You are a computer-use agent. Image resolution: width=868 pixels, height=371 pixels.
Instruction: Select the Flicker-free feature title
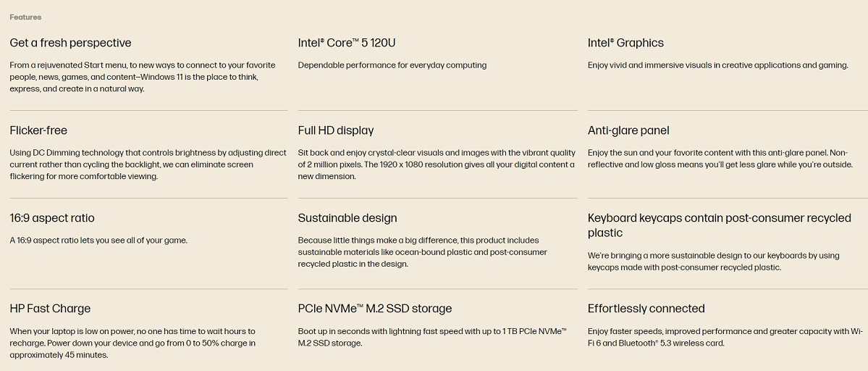pyautogui.click(x=38, y=130)
